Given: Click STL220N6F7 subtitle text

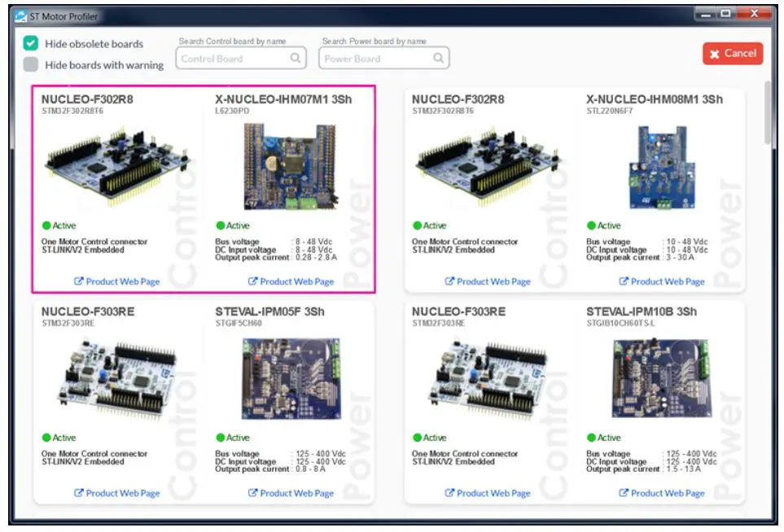Looking at the screenshot, I should click(x=610, y=111).
